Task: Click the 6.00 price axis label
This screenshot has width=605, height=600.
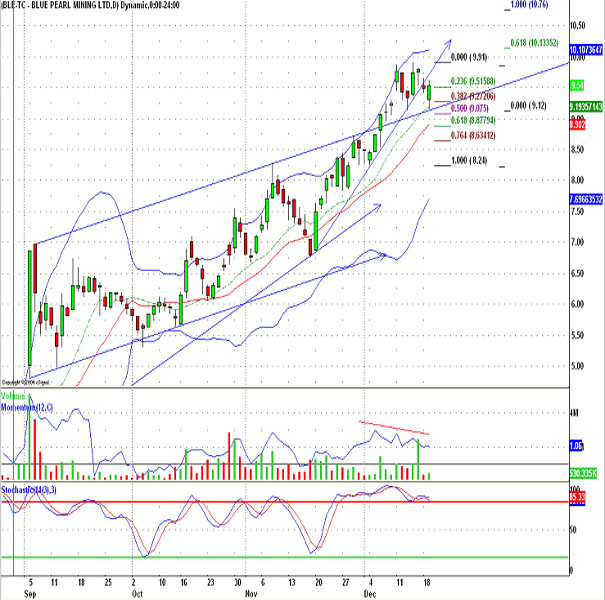Action: tap(578, 304)
